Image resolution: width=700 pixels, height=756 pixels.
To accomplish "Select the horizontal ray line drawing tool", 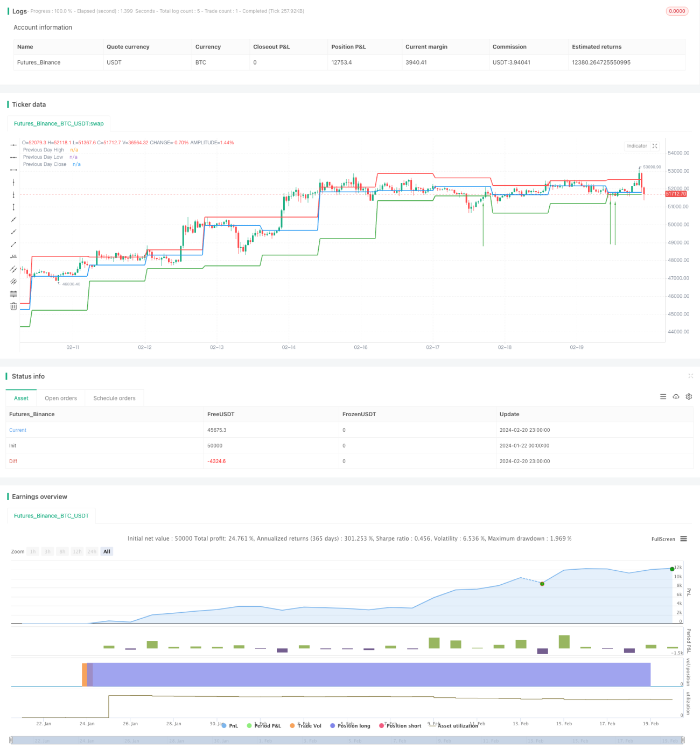I will point(13,157).
